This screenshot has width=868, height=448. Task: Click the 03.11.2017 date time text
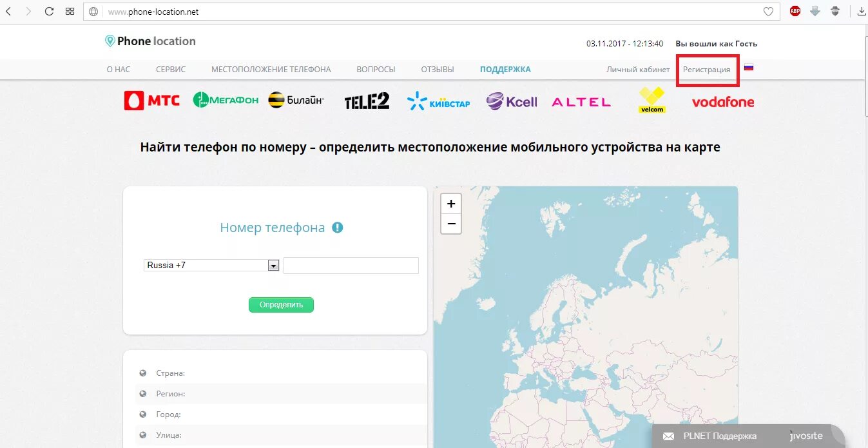click(624, 44)
